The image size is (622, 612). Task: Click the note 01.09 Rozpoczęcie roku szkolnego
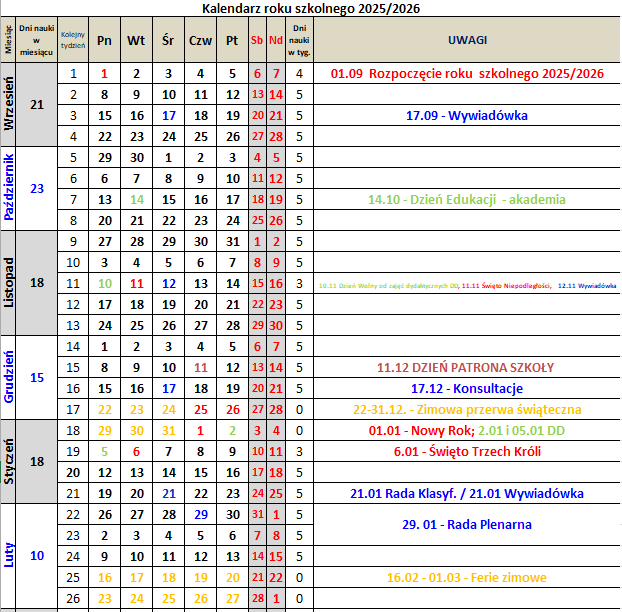click(467, 73)
